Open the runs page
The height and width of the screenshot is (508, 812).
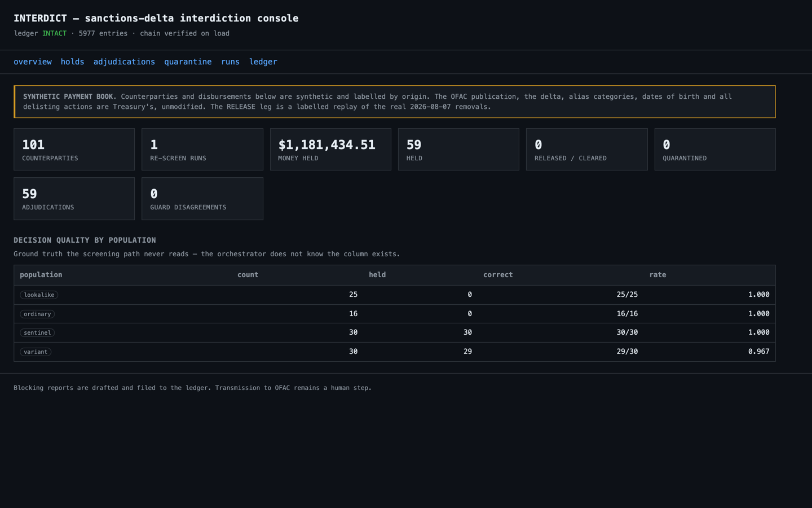click(230, 62)
